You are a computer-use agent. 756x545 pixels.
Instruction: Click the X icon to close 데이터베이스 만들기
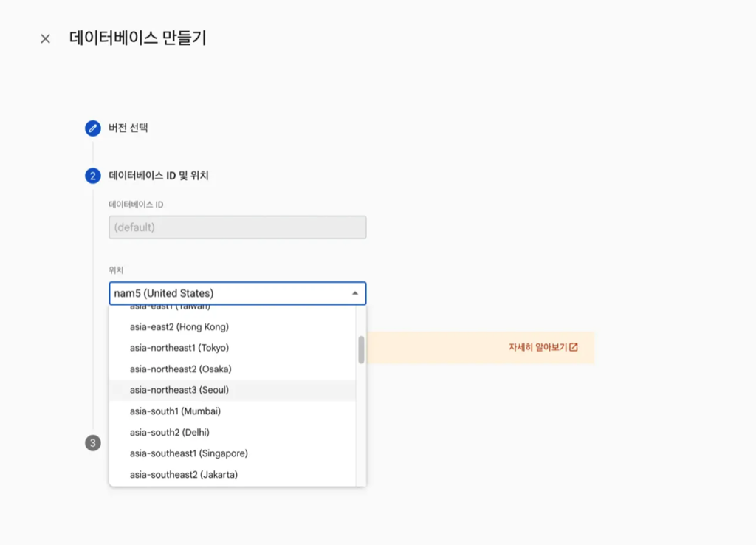point(45,38)
